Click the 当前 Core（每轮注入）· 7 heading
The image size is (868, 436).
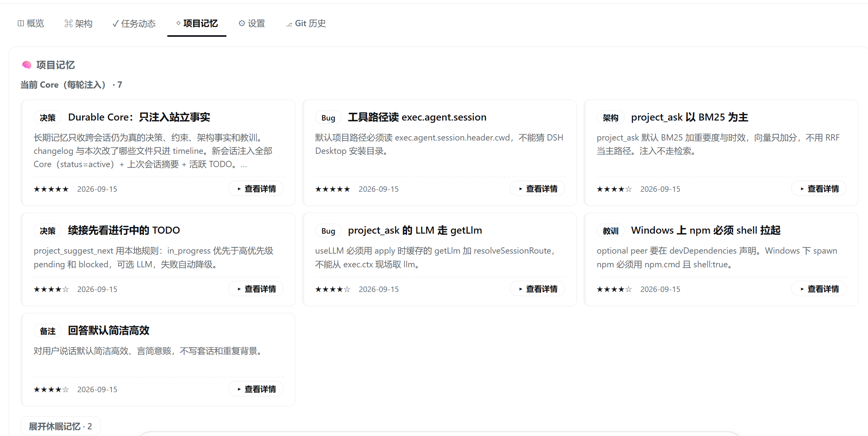click(71, 85)
